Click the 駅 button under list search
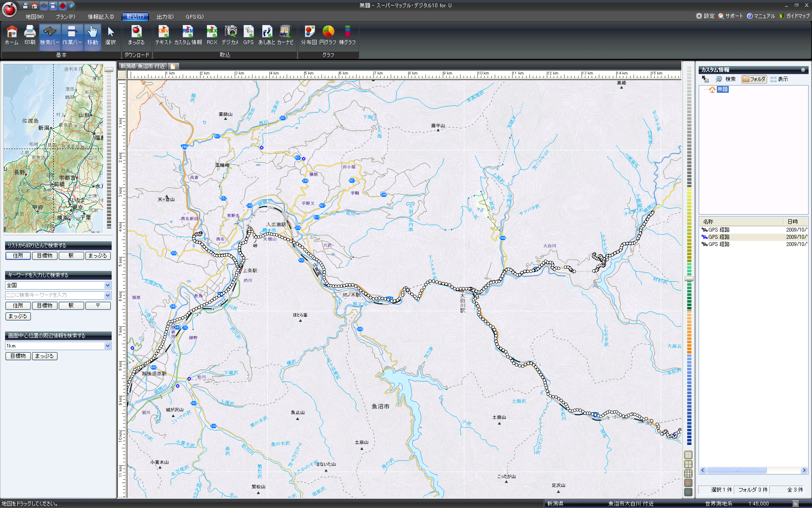Screen dimensions: 812x508 (x=71, y=256)
